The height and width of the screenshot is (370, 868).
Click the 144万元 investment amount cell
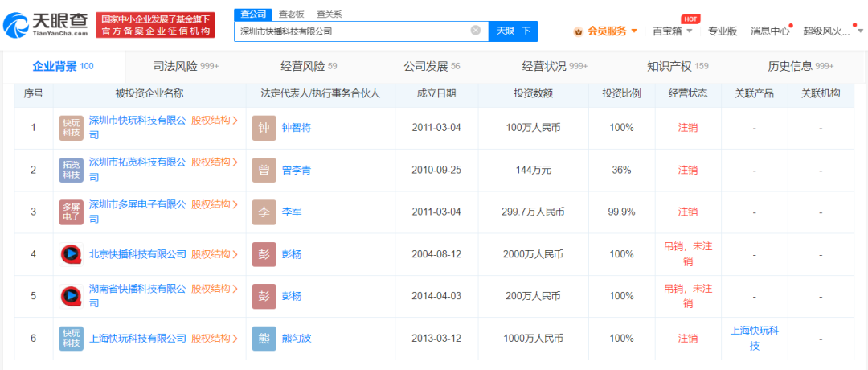point(533,170)
